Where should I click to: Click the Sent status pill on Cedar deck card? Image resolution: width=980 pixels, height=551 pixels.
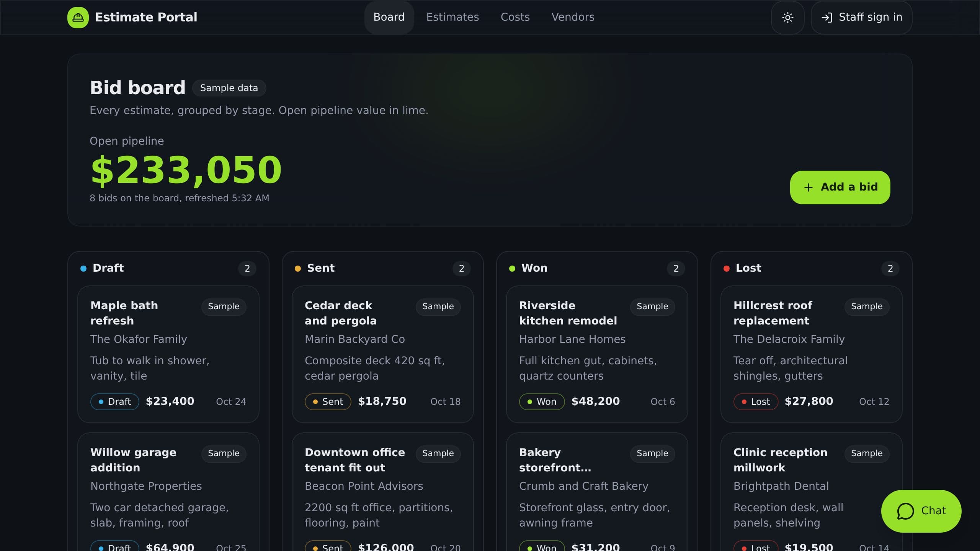coord(328,402)
